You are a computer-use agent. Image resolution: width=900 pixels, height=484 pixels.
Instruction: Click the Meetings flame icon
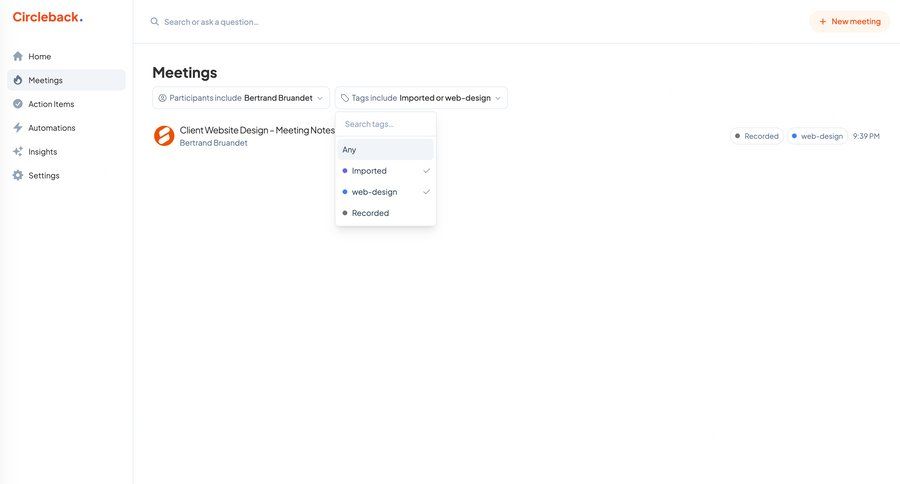(18, 80)
